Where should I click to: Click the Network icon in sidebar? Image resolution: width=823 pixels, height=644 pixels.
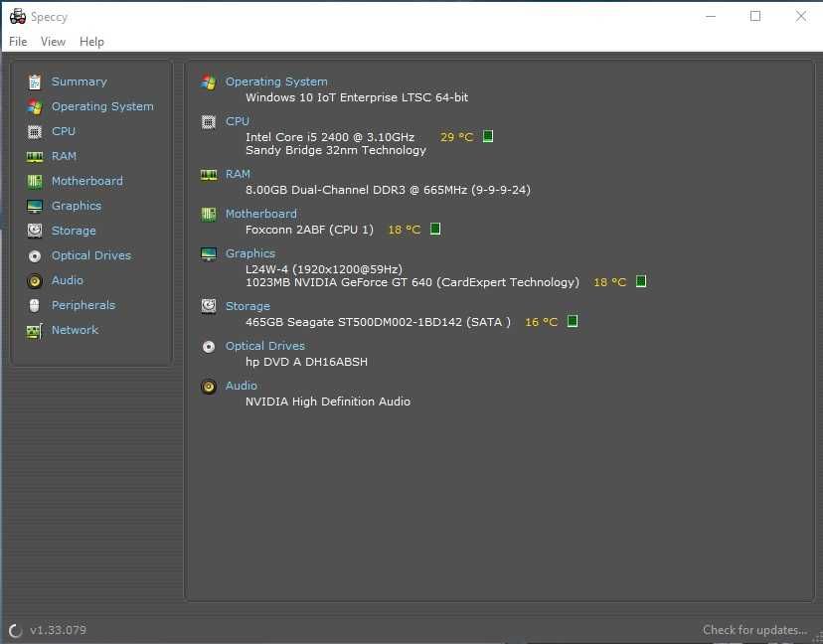35,330
